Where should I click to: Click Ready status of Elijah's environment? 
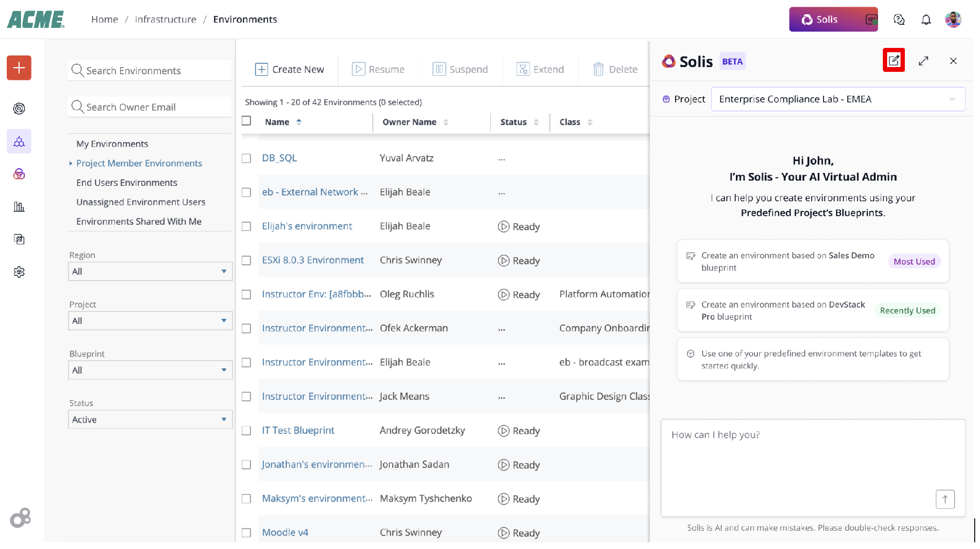(519, 227)
